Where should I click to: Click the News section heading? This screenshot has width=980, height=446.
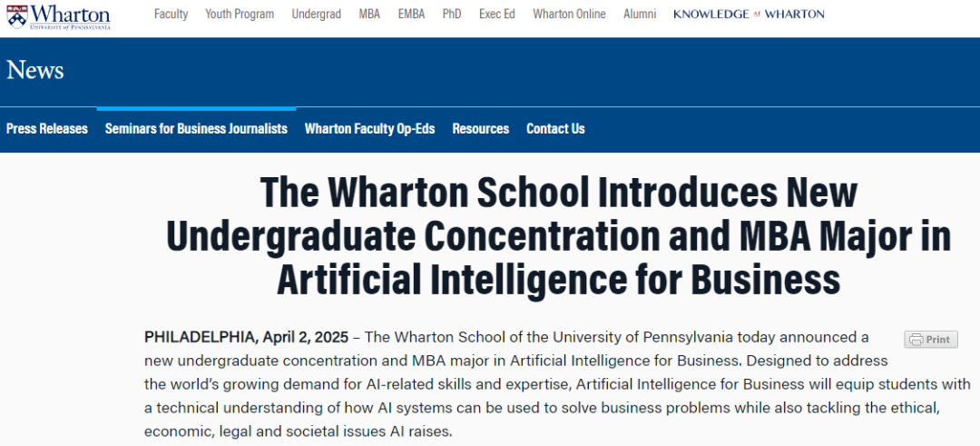click(35, 70)
